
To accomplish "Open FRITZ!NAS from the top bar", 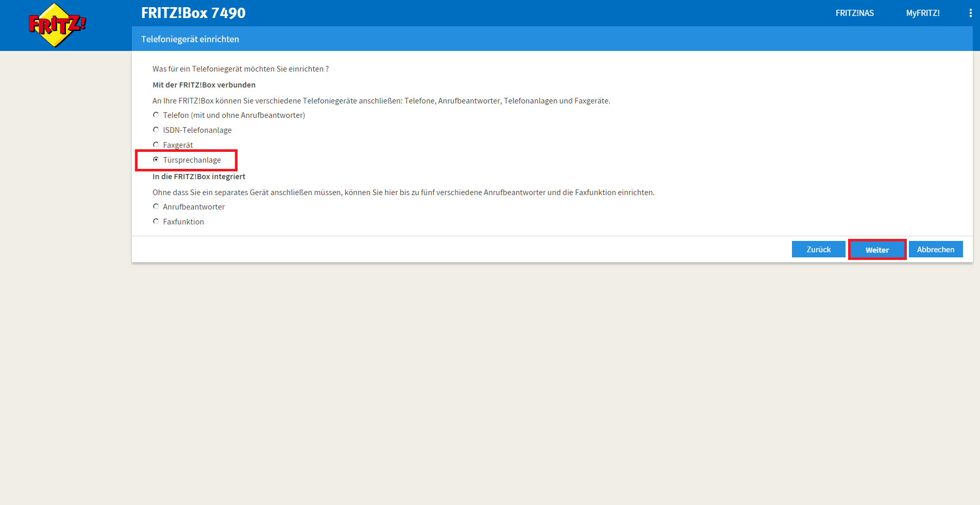I will 854,13.
